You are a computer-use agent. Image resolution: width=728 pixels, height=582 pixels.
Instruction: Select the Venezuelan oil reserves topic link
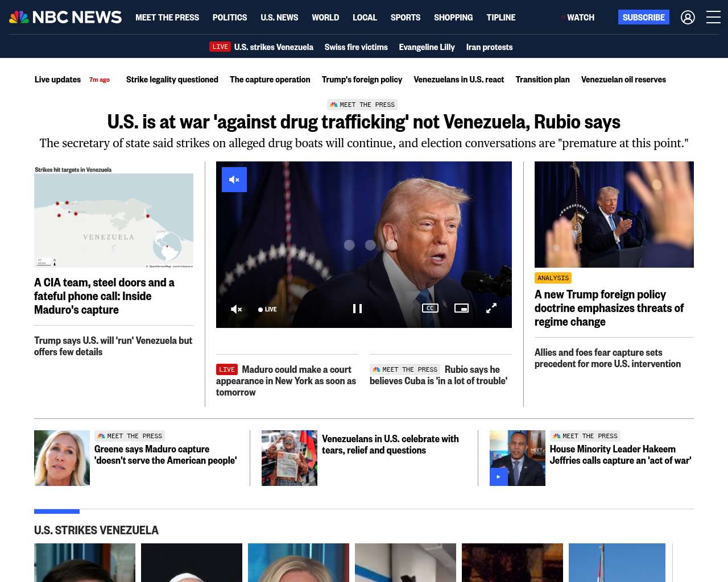[x=623, y=80]
